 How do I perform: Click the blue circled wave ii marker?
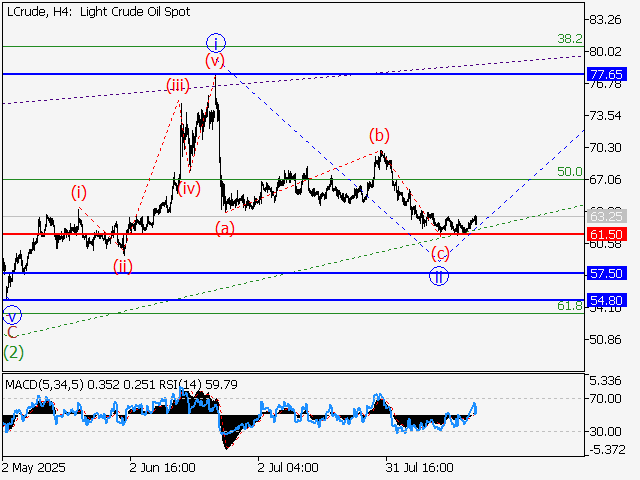(x=438, y=276)
